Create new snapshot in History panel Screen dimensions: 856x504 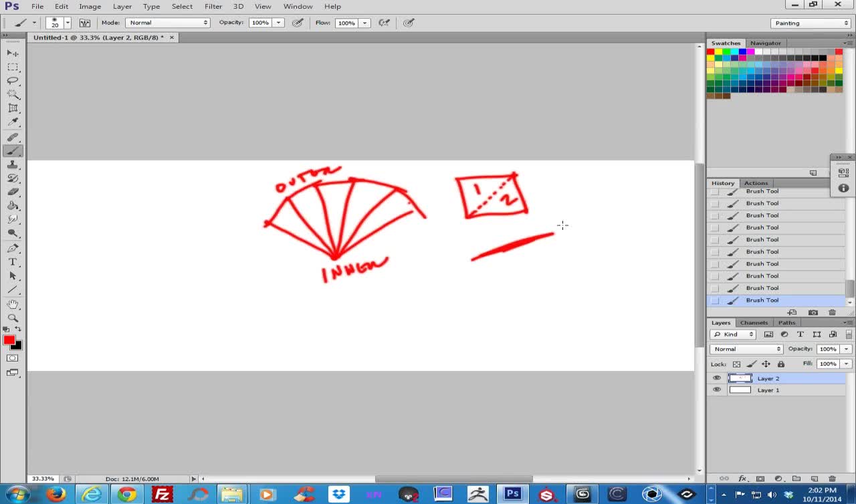pyautogui.click(x=813, y=312)
